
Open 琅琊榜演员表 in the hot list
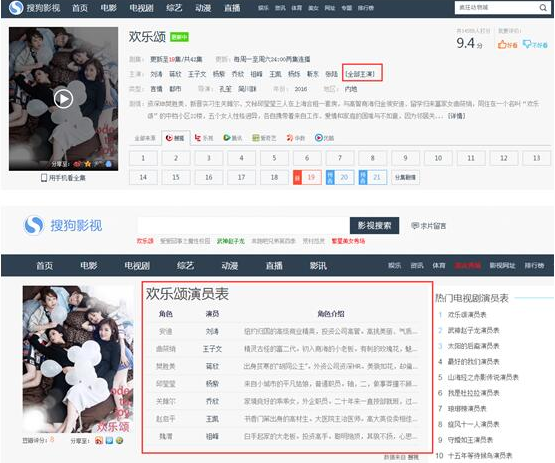(x=467, y=408)
